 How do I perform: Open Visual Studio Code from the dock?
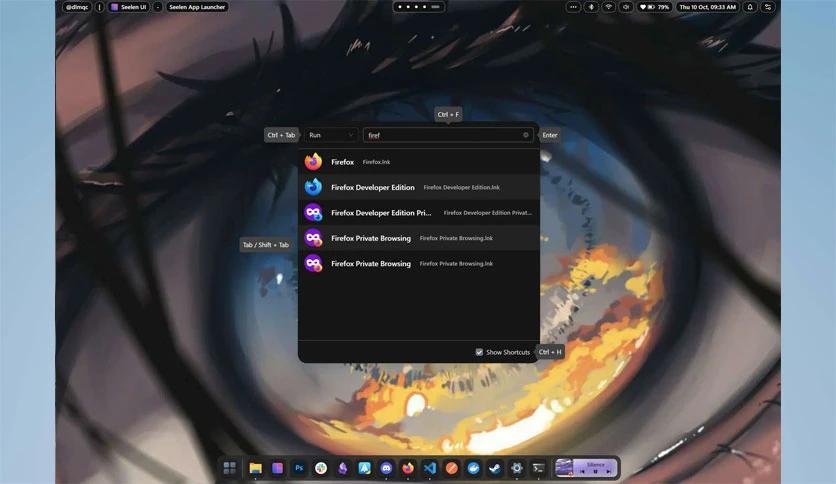click(430, 468)
